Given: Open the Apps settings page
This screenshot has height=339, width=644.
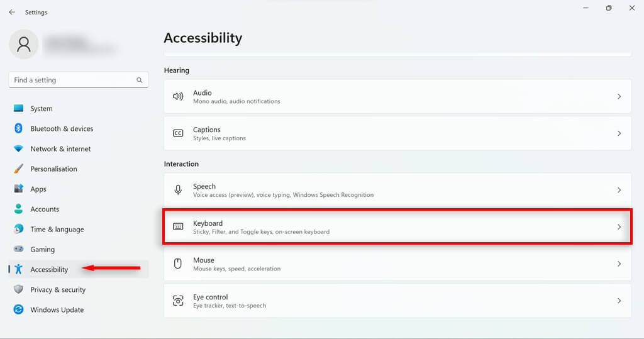Looking at the screenshot, I should [x=38, y=189].
